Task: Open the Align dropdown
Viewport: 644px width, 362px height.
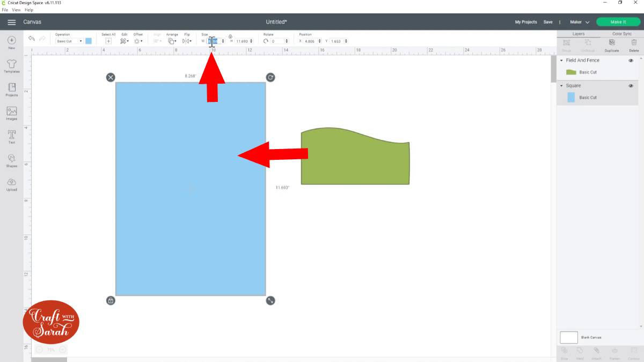Action: (157, 41)
